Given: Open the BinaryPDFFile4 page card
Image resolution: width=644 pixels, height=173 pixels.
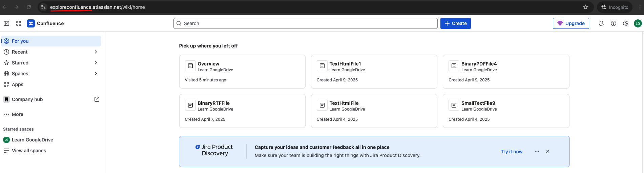Looking at the screenshot, I should point(506,72).
